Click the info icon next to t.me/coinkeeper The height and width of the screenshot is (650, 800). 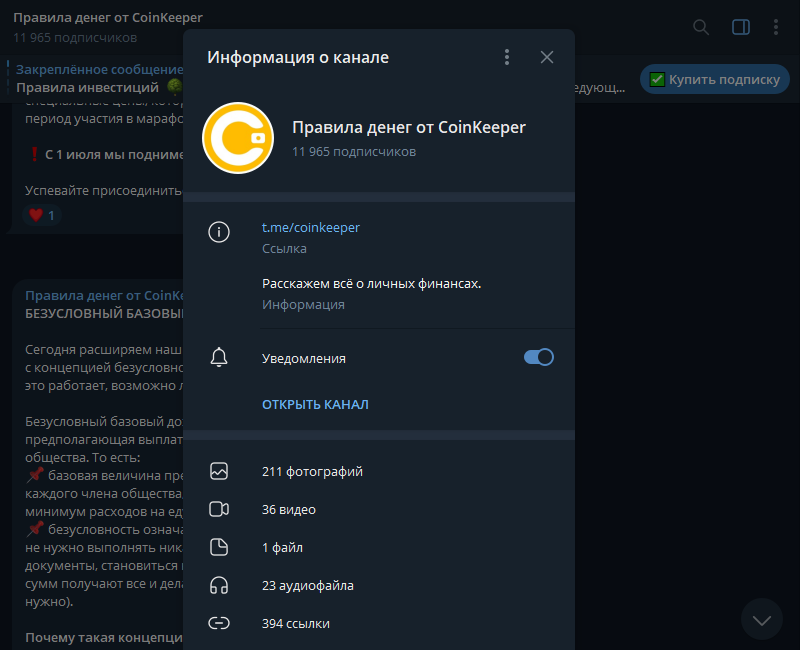[219, 232]
